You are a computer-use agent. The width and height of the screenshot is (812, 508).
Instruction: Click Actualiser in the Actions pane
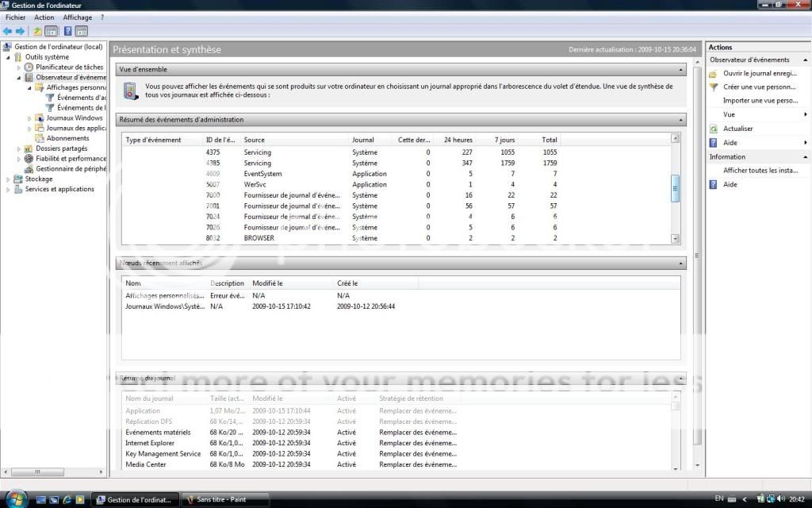pyautogui.click(x=738, y=129)
